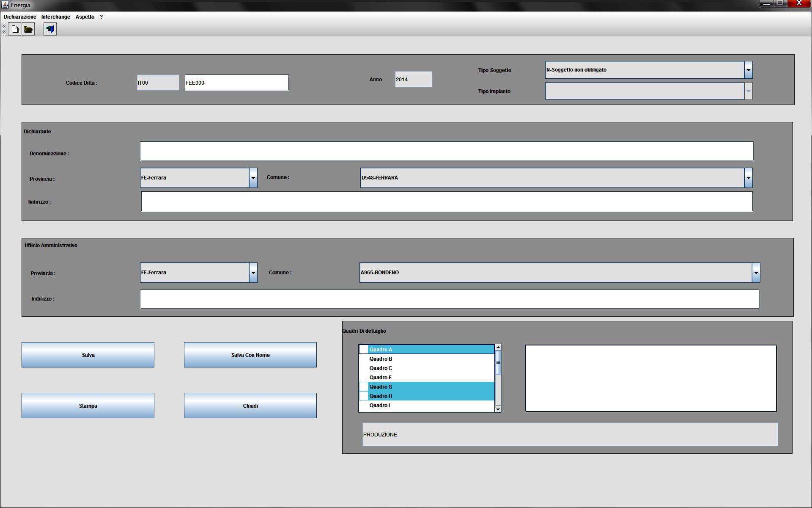
Task: Click the Ufficio Amministrativo Indirizzo input field
Action: [x=450, y=299]
